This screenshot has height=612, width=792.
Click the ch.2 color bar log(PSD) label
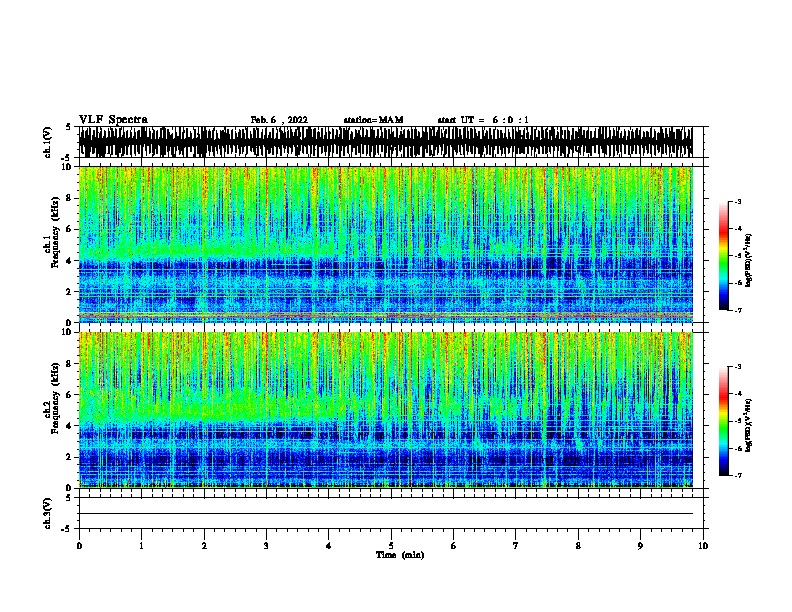click(749, 425)
